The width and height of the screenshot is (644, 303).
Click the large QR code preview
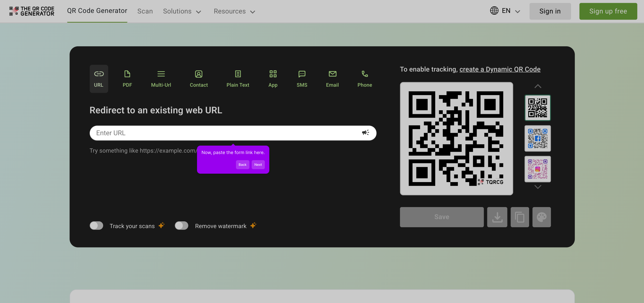tap(457, 139)
